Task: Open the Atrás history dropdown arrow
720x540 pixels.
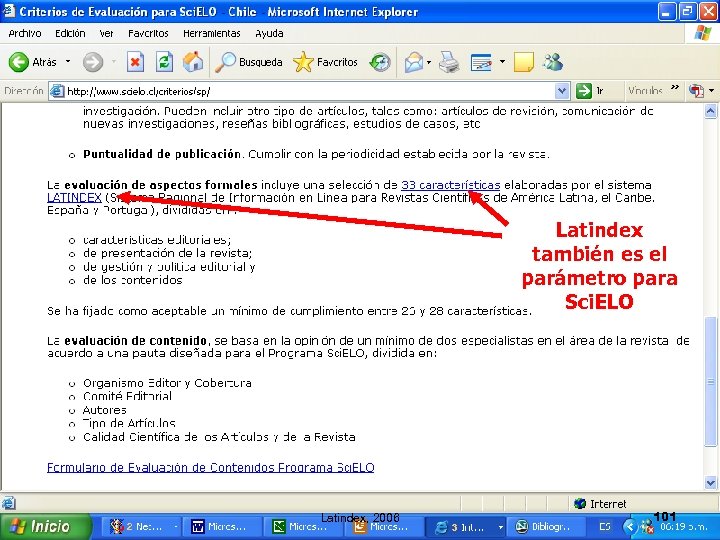Action: (68, 61)
